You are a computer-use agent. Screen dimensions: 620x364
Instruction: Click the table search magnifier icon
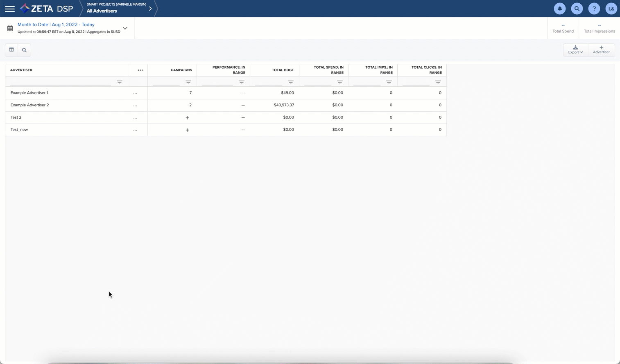[24, 50]
